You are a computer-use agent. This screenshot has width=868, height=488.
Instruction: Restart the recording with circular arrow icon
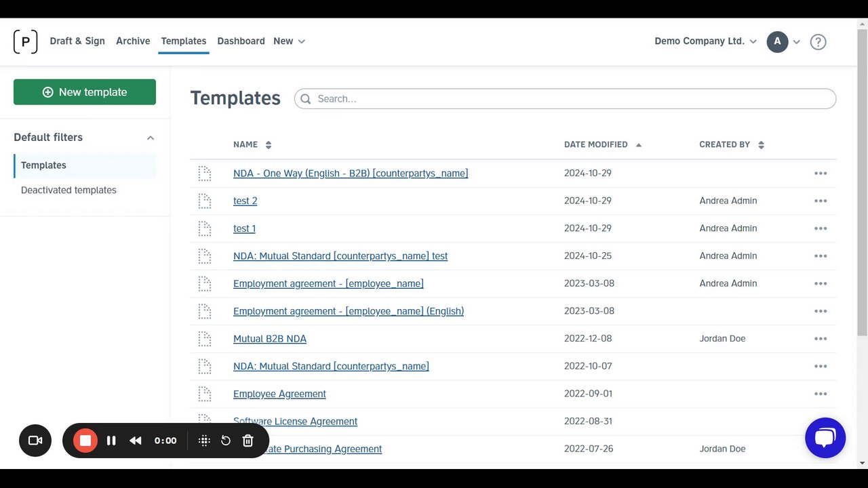coord(226,441)
